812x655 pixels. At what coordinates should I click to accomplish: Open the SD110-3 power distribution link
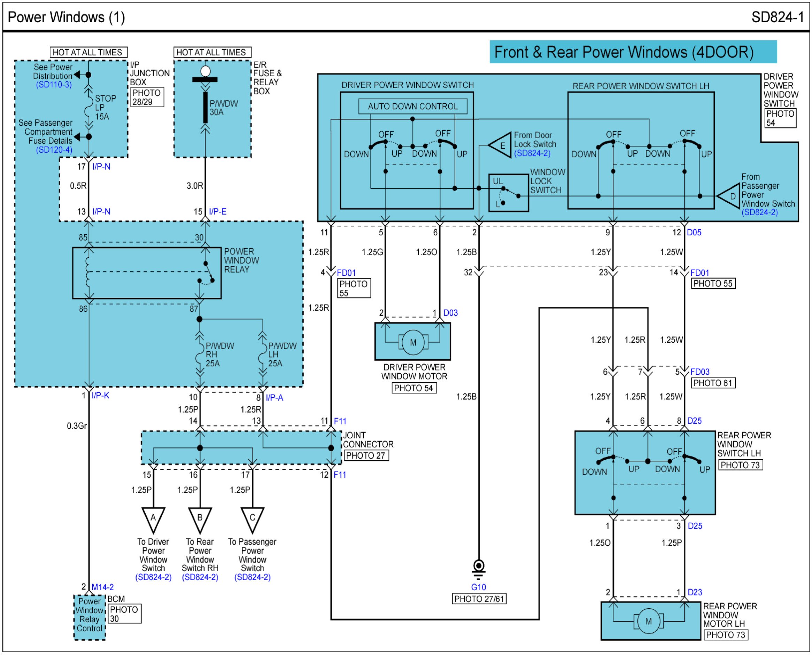[x=54, y=85]
